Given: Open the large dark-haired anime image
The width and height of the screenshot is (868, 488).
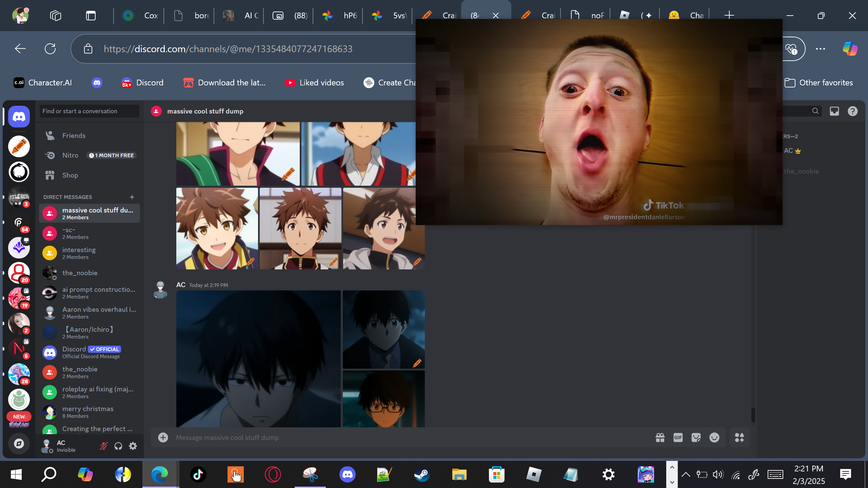Looking at the screenshot, I should 258,359.
